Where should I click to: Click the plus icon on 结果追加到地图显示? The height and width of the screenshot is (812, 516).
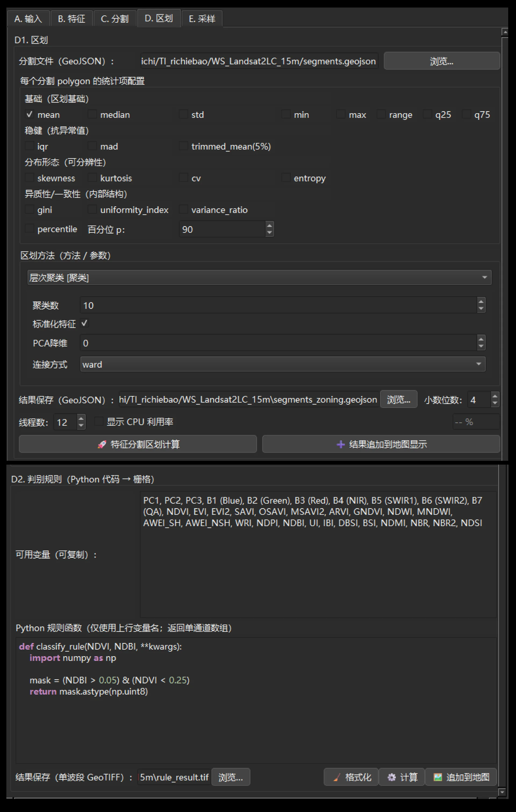pos(341,445)
